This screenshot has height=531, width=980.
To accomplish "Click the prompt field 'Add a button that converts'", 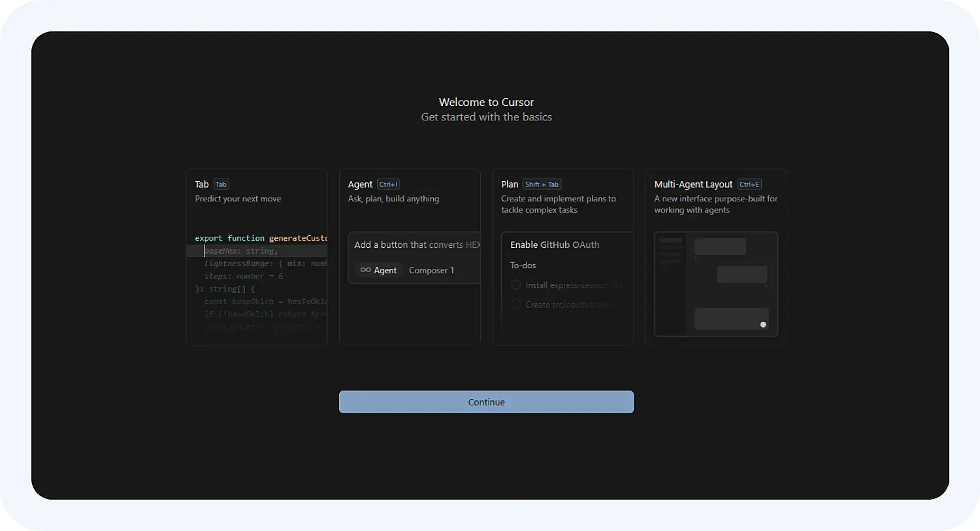I will [417, 245].
